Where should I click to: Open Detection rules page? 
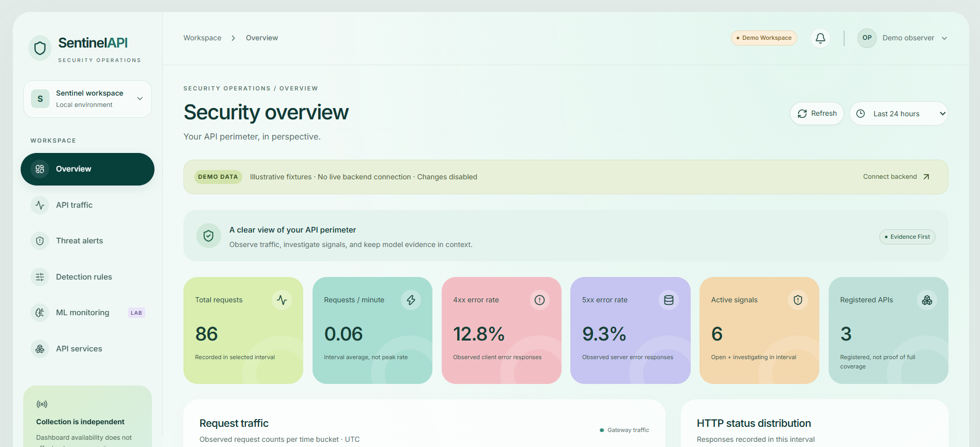pos(87,277)
